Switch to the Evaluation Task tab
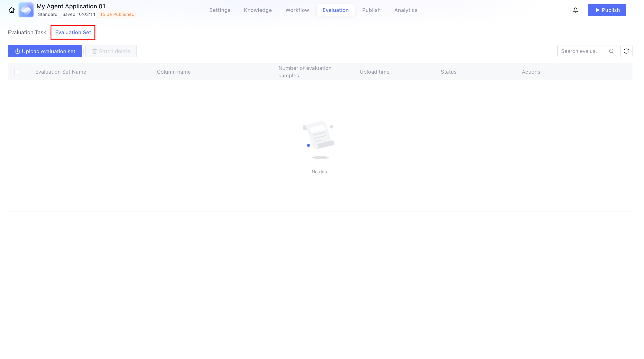Viewport: 644px width, 359px height. [x=27, y=32]
